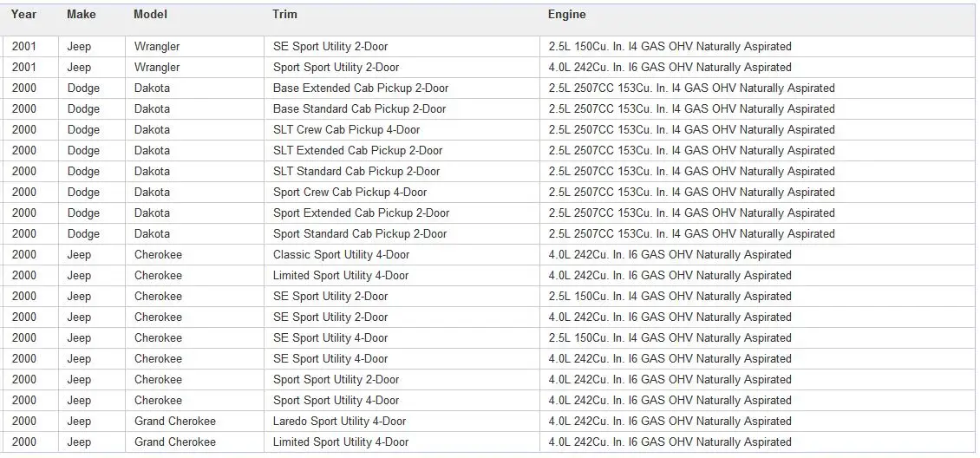Choose SLT Standard Cab Pickup 2-Door trim

356,172
